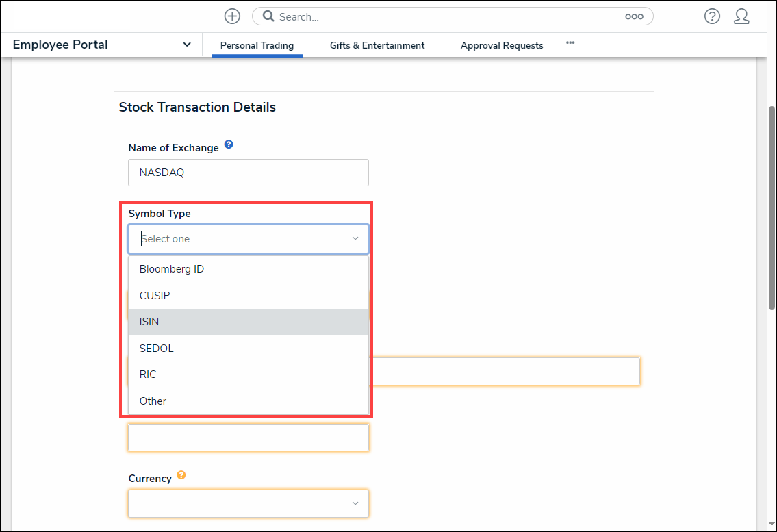Collapse the Symbol Type dropdown arrow
The height and width of the screenshot is (532, 777).
point(355,239)
